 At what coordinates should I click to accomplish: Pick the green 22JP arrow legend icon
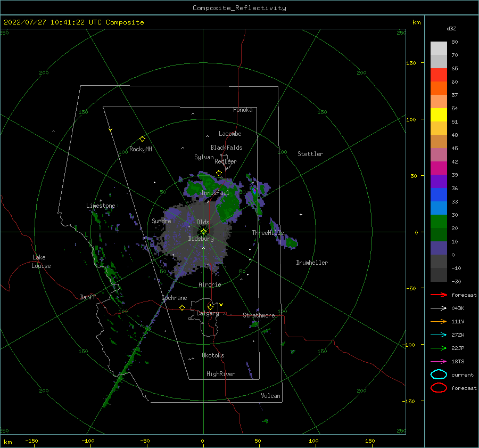click(x=439, y=348)
